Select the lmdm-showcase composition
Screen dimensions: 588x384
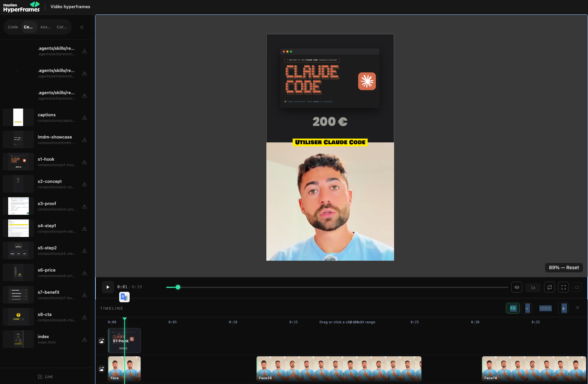click(x=46, y=140)
